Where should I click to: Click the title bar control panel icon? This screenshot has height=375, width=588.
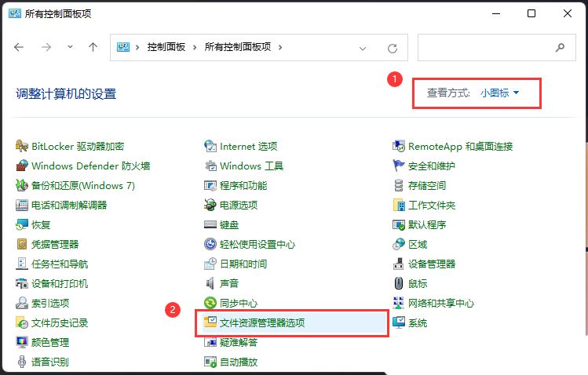coord(15,13)
